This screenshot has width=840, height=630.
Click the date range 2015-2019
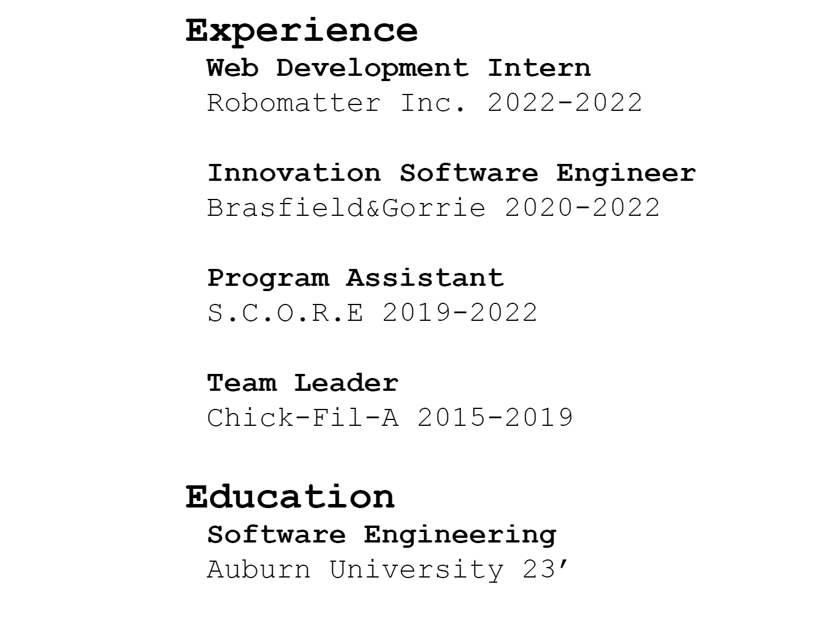(x=496, y=418)
